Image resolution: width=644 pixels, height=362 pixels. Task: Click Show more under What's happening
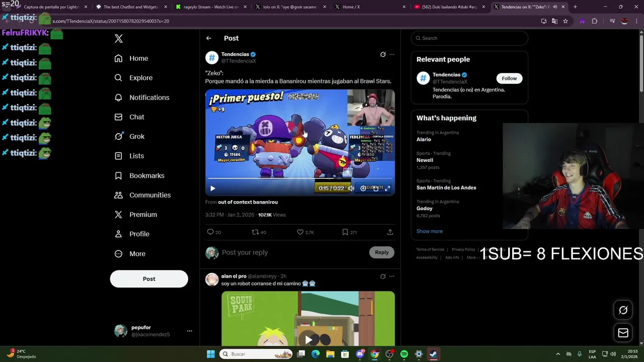pos(430,231)
